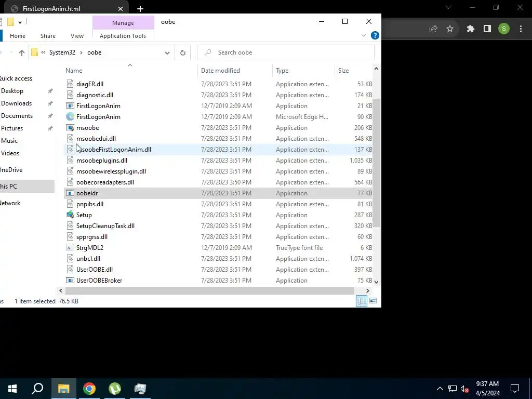Switch to Details view layout

pyautogui.click(x=362, y=301)
